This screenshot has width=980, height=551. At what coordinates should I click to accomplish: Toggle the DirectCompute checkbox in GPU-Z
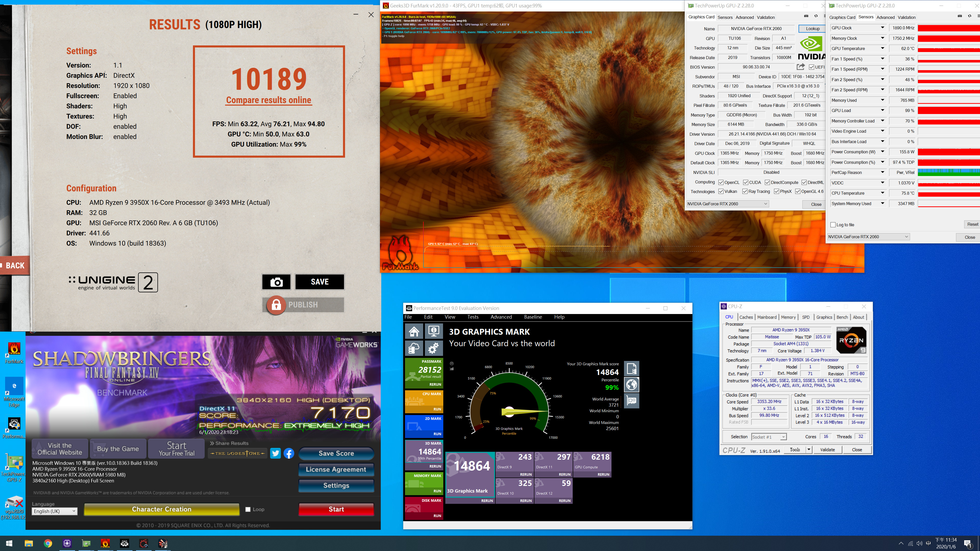point(767,183)
